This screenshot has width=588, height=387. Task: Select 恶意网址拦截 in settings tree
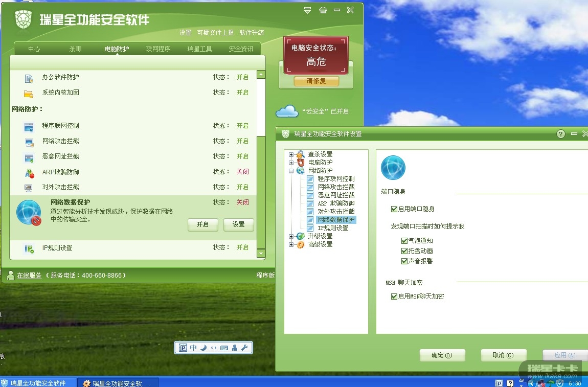point(336,195)
